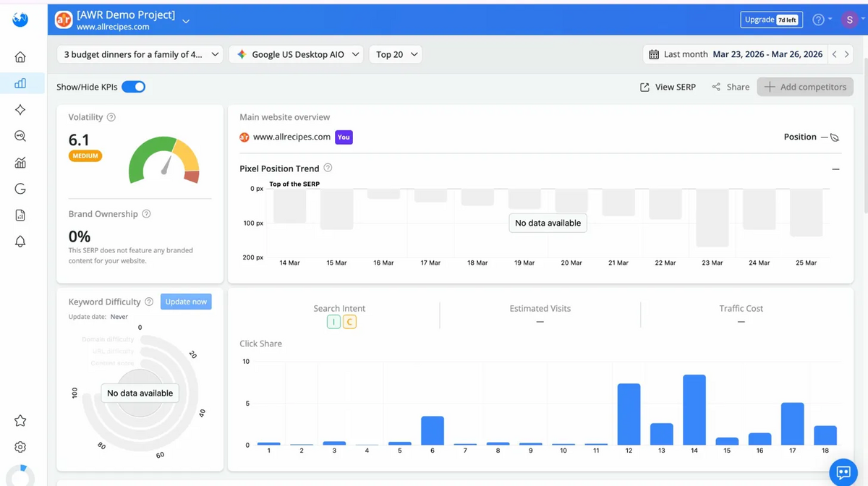The width and height of the screenshot is (868, 486).
Task: Open the Google US Desktop AIO dropdown
Action: [296, 54]
